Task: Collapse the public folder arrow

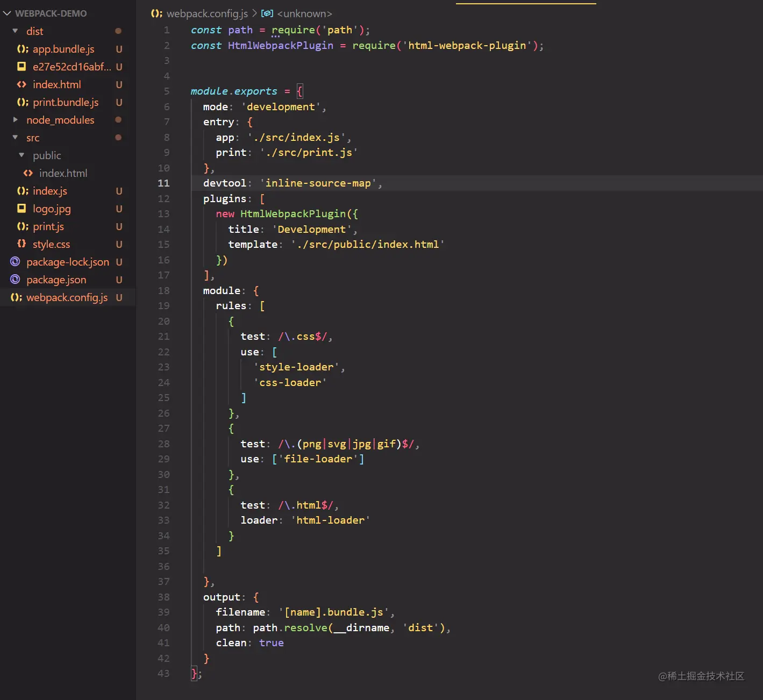Action: click(22, 155)
